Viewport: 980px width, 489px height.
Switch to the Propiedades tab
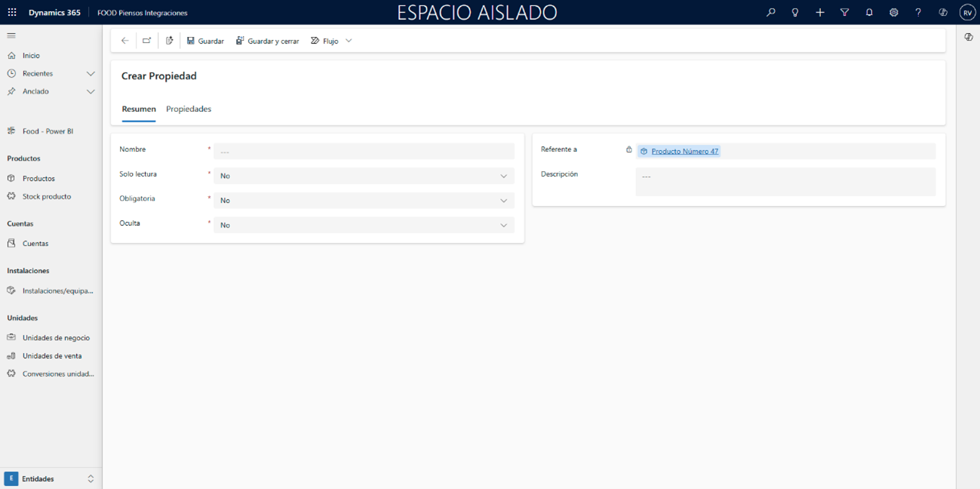click(x=189, y=109)
